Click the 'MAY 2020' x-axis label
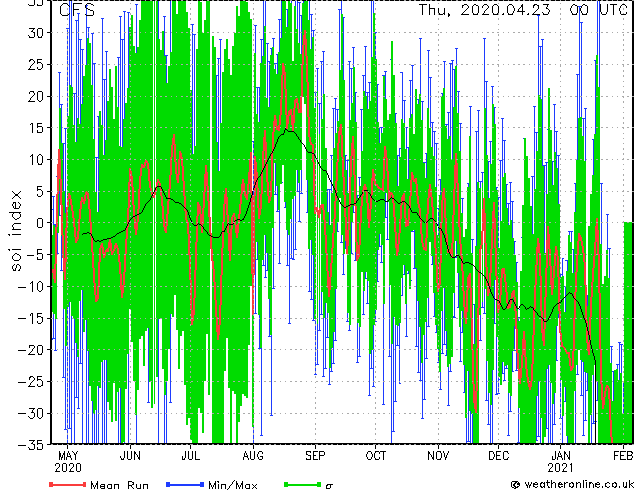Image resolution: width=634 pixels, height=490 pixels. [68, 462]
